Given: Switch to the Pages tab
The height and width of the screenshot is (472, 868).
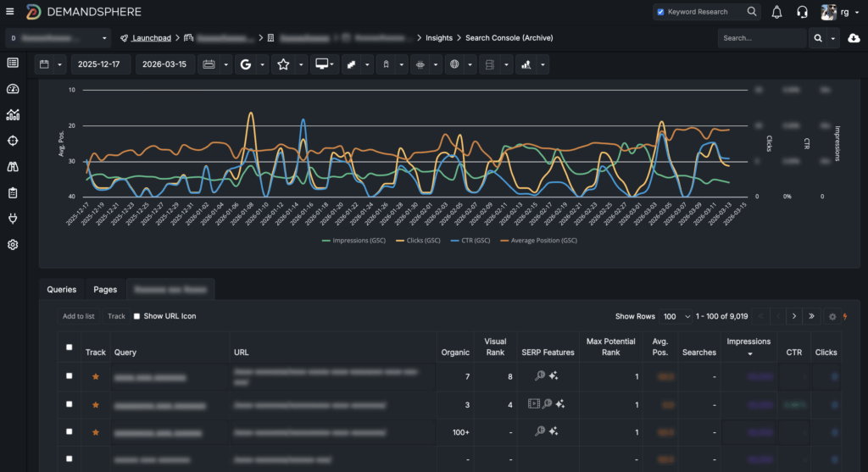Looking at the screenshot, I should pyautogui.click(x=105, y=290).
